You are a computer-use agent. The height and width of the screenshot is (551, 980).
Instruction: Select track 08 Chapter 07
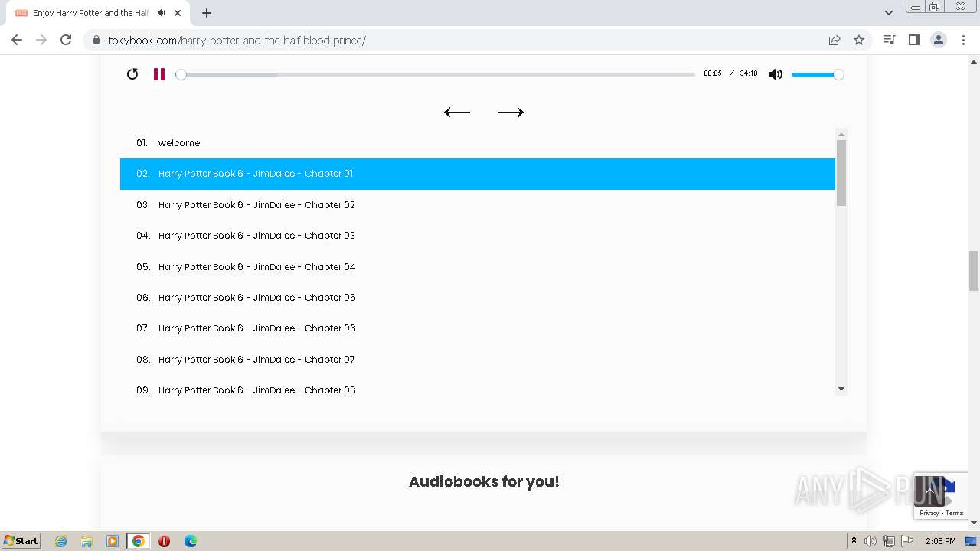coord(478,360)
